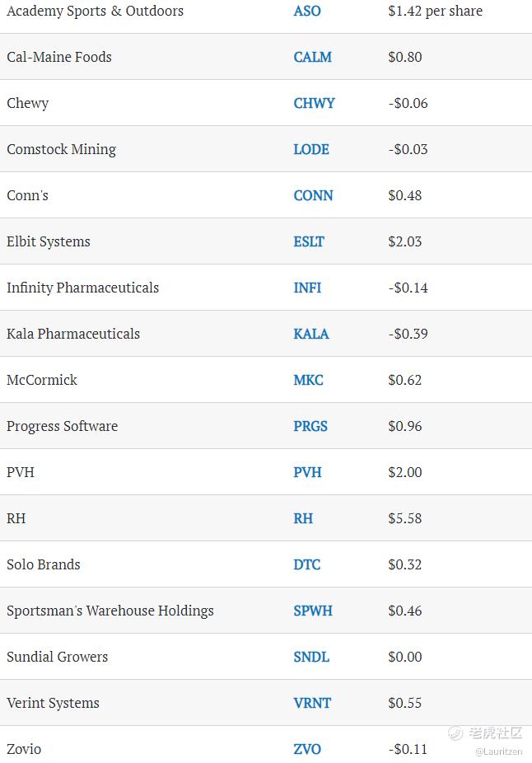Click the CALM ticker symbol
The image size is (532, 763).
coord(312,57)
